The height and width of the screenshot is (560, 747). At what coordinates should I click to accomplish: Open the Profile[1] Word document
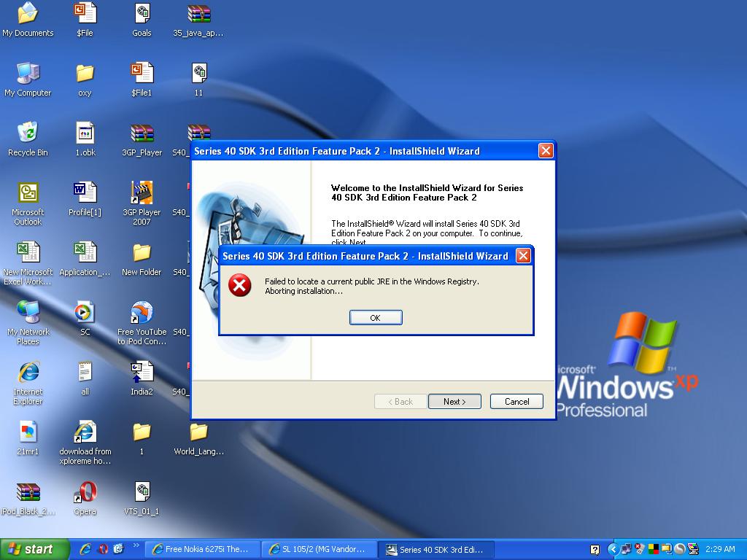[x=85, y=193]
